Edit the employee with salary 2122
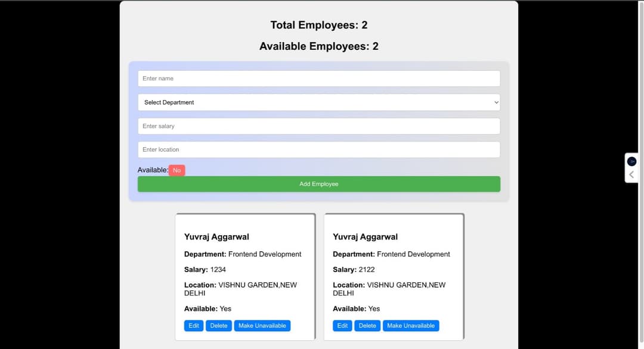The image size is (644, 349). click(342, 326)
